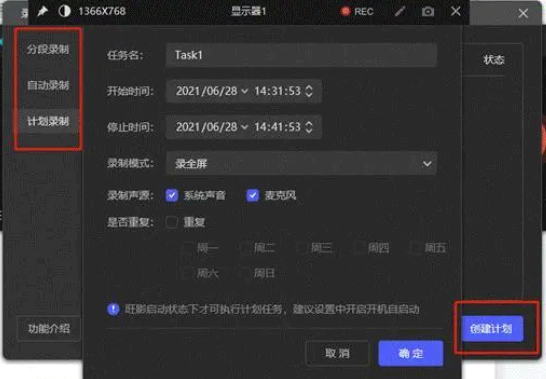Viewport: 546px width, 379px height.
Task: Open the pencil annotation tool
Action: pyautogui.click(x=400, y=11)
